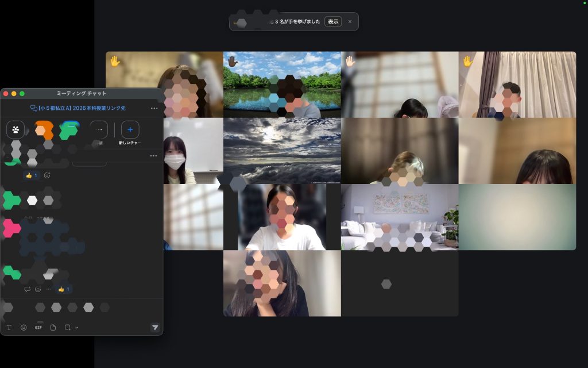This screenshot has height=368, width=588.
Task: Open more actions on the last message
Action: pyautogui.click(x=48, y=289)
